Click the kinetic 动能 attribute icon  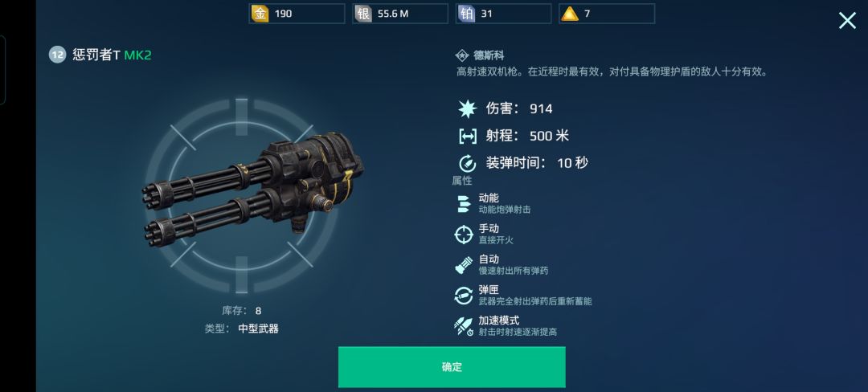click(464, 203)
